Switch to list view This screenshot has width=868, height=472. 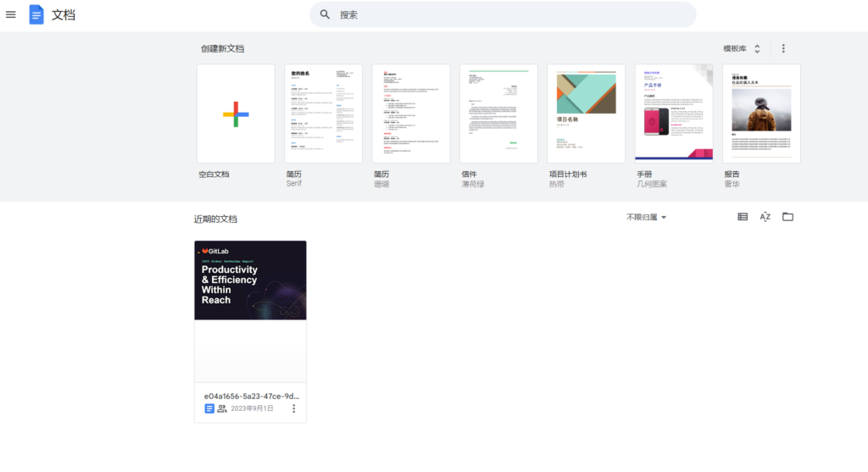[743, 217]
